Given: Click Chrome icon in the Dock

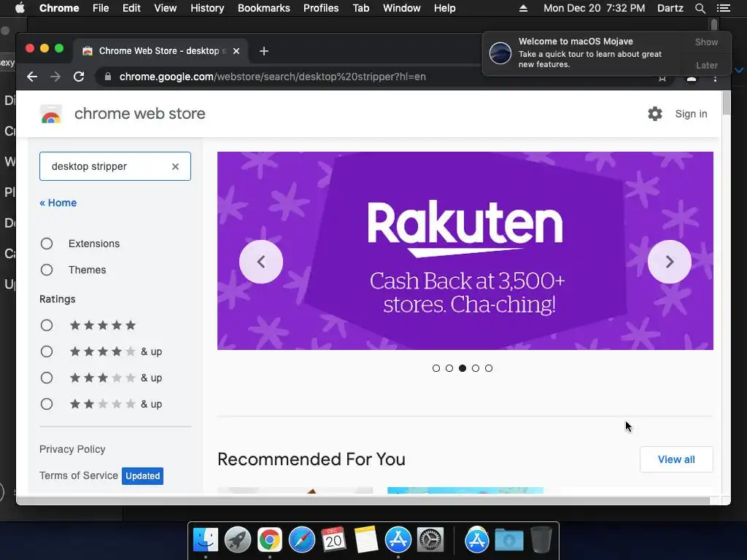Looking at the screenshot, I should point(270,540).
